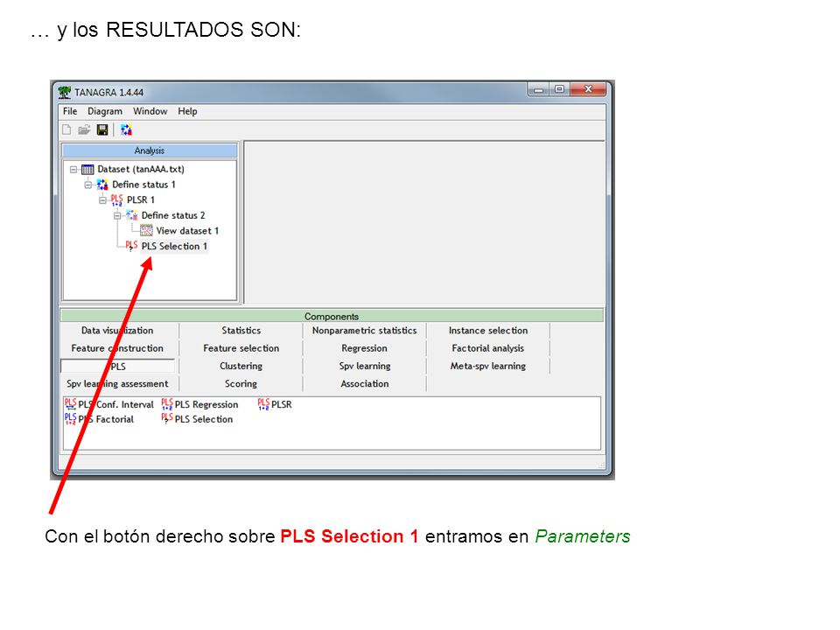840x630 pixels.
Task: Minimize the TANAGRA window
Action: click(539, 89)
